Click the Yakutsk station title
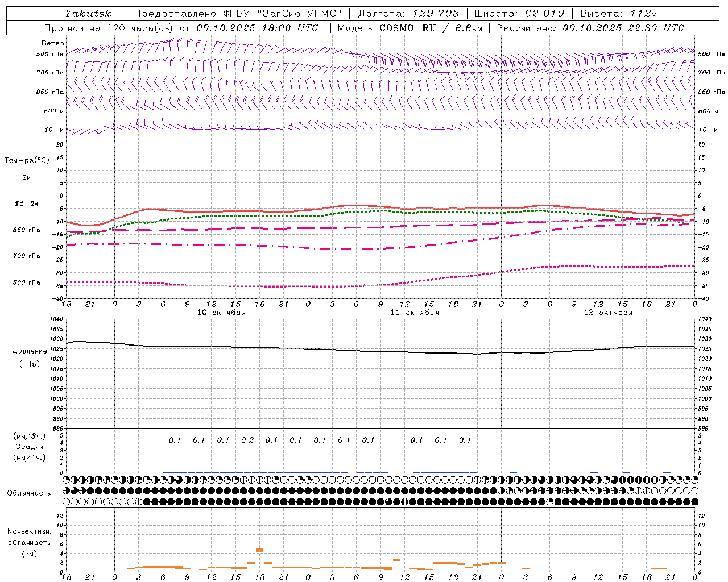Viewport: 728px width, 582px height. point(88,13)
